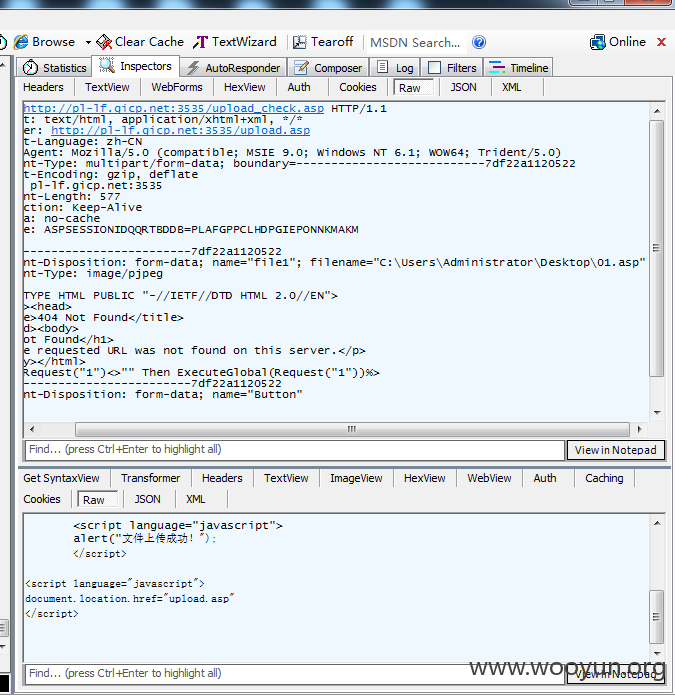Click the Browse toolbar button

[x=44, y=42]
